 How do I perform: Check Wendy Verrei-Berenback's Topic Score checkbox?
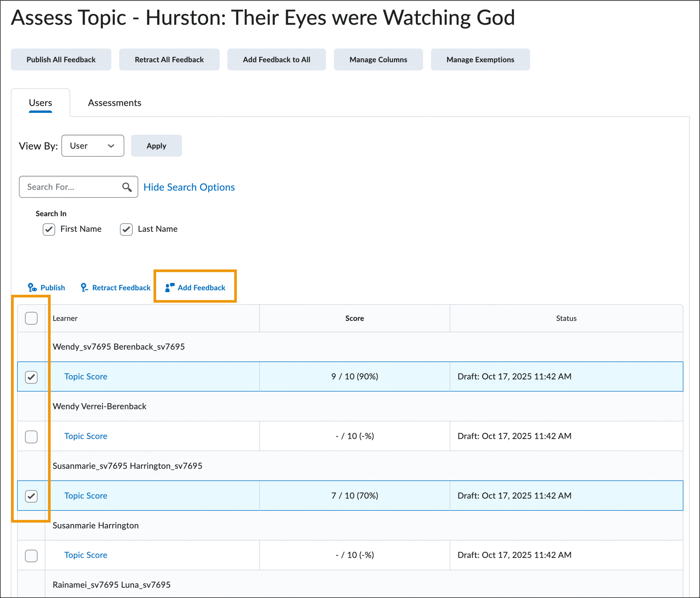tap(31, 436)
